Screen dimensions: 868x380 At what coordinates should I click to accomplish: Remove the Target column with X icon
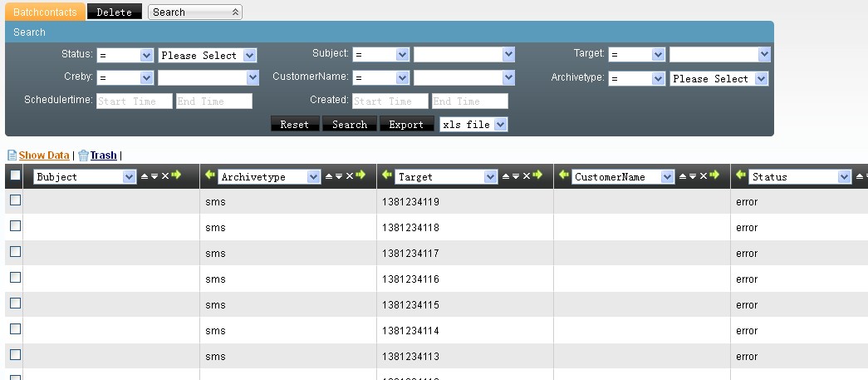[x=526, y=176]
